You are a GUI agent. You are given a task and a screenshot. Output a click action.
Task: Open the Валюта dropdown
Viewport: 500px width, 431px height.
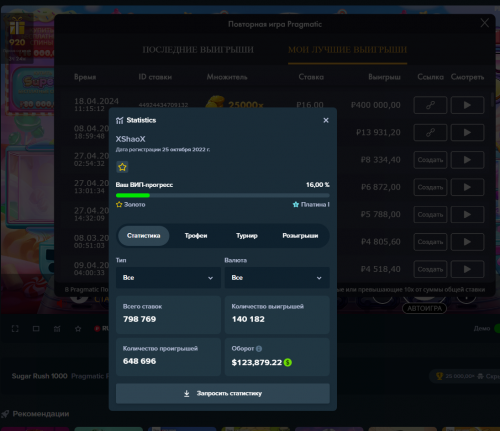277,278
